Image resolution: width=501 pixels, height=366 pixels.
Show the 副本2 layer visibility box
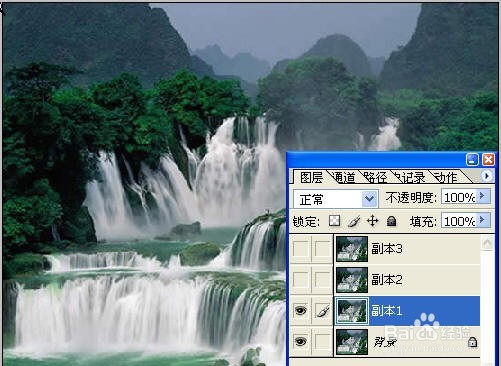click(x=300, y=279)
